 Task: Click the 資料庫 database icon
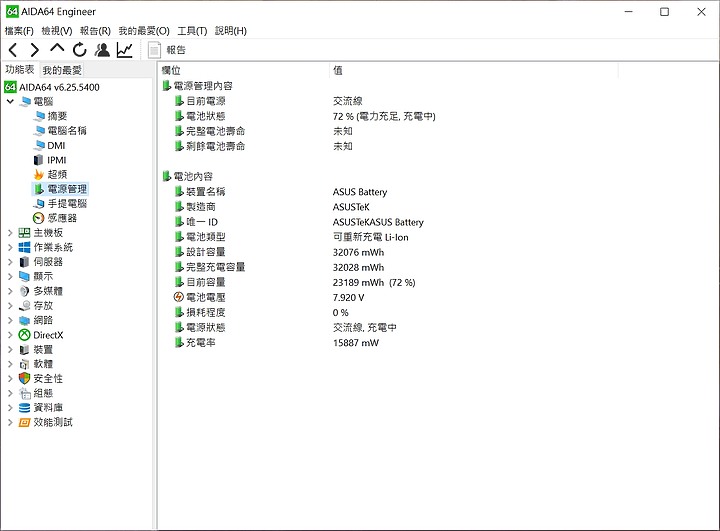24,407
